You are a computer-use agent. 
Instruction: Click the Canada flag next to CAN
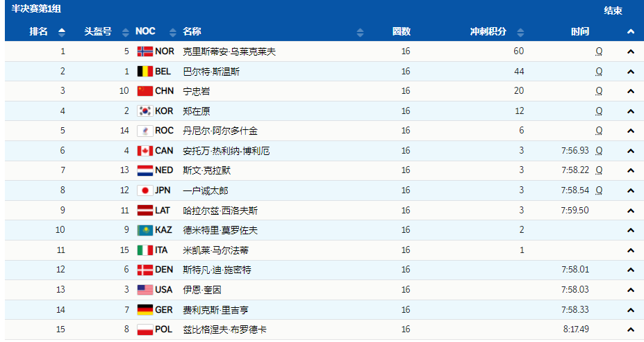[x=145, y=151]
